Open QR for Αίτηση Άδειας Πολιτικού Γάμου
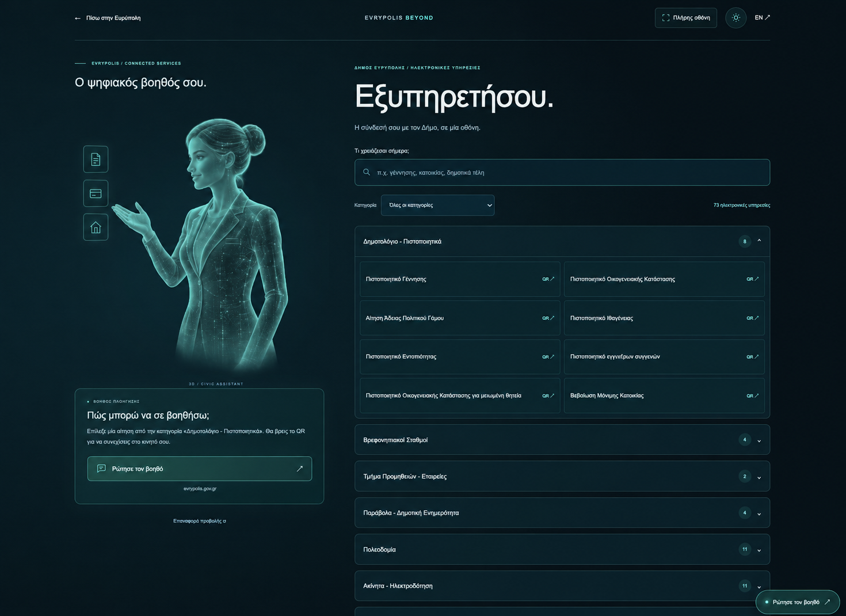This screenshot has height=616, width=846. (548, 318)
